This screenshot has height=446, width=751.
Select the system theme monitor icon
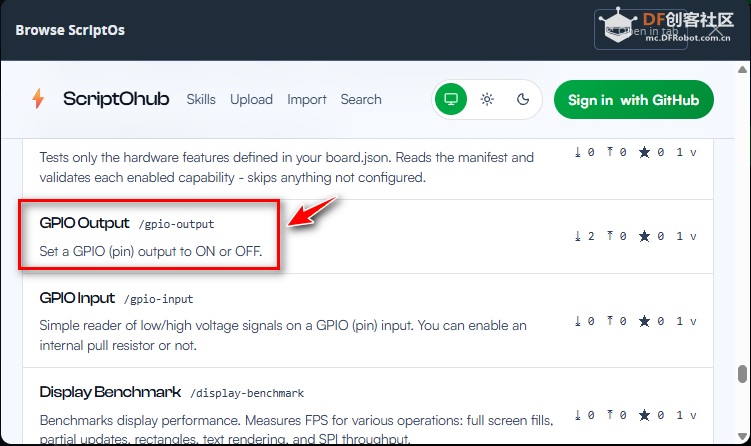click(x=451, y=99)
